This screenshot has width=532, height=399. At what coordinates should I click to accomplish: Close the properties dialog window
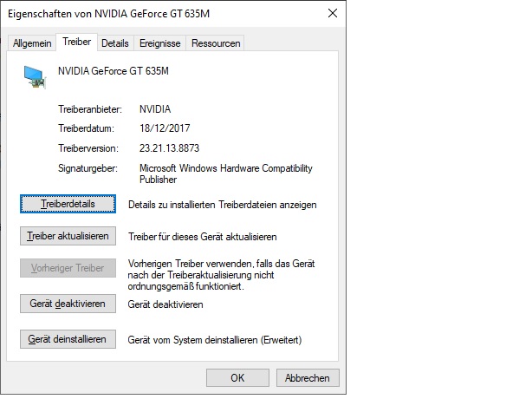(x=333, y=13)
